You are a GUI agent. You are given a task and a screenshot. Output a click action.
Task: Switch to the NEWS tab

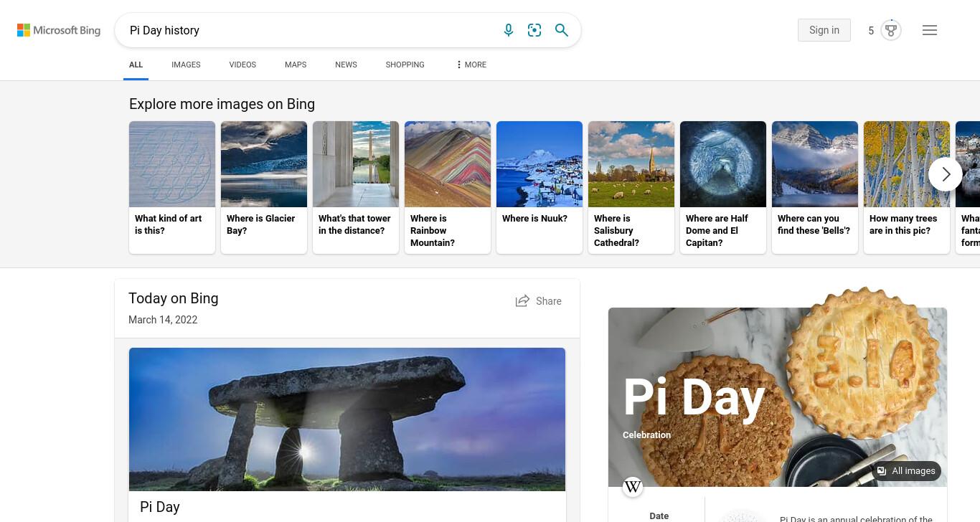346,65
